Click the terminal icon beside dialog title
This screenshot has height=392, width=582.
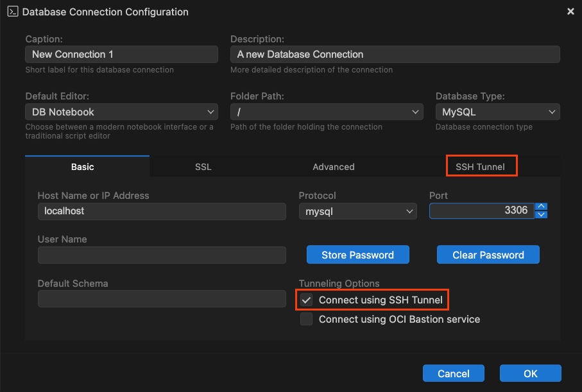(13, 12)
